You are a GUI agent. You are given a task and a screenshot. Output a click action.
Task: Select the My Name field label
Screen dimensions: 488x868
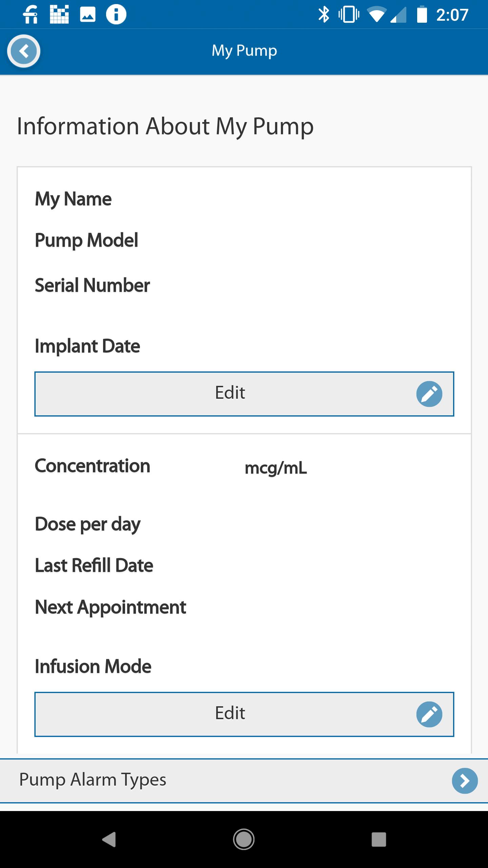(x=74, y=199)
